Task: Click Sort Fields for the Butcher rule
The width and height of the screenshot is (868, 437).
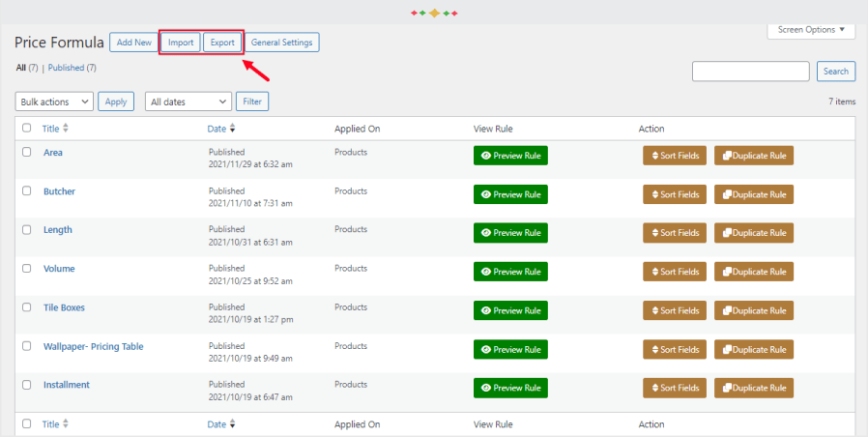Action: click(674, 194)
